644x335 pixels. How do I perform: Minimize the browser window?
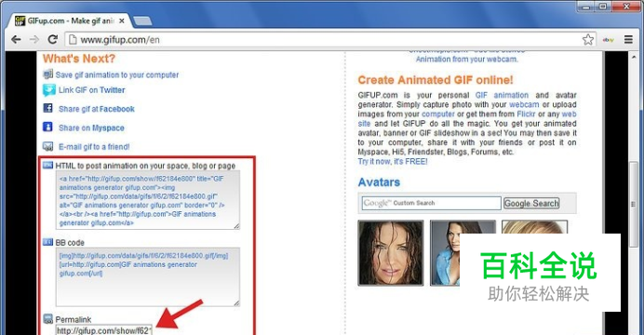(x=585, y=7)
